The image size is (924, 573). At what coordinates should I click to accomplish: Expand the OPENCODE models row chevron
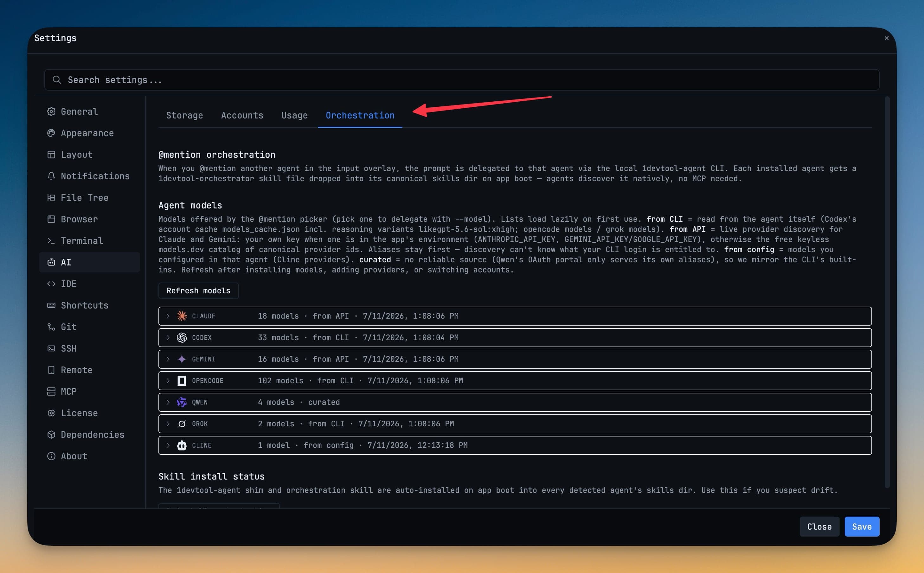168,380
